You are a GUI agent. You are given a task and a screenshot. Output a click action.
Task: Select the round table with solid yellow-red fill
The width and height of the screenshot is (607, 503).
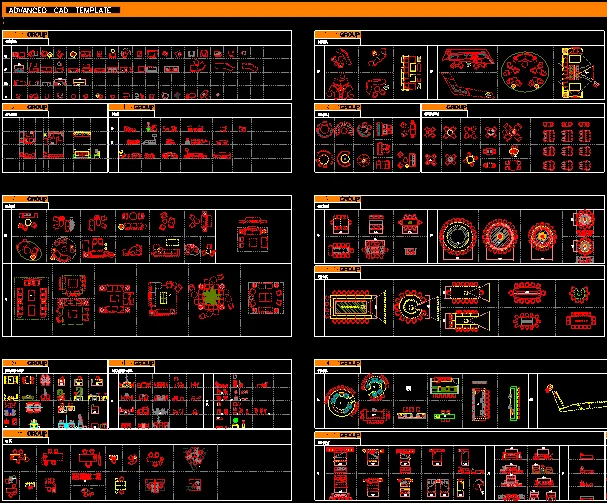pyautogui.click(x=541, y=235)
